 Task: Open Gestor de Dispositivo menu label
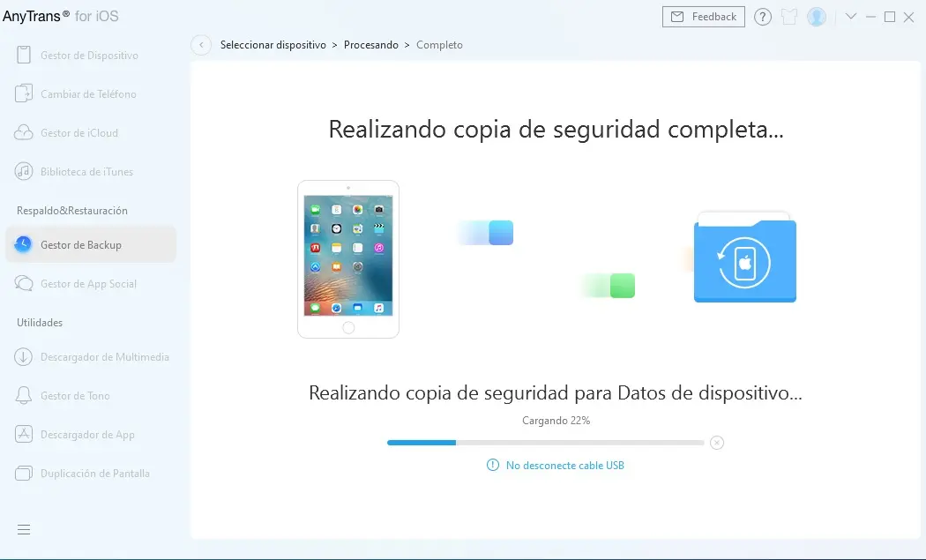pyautogui.click(x=89, y=56)
